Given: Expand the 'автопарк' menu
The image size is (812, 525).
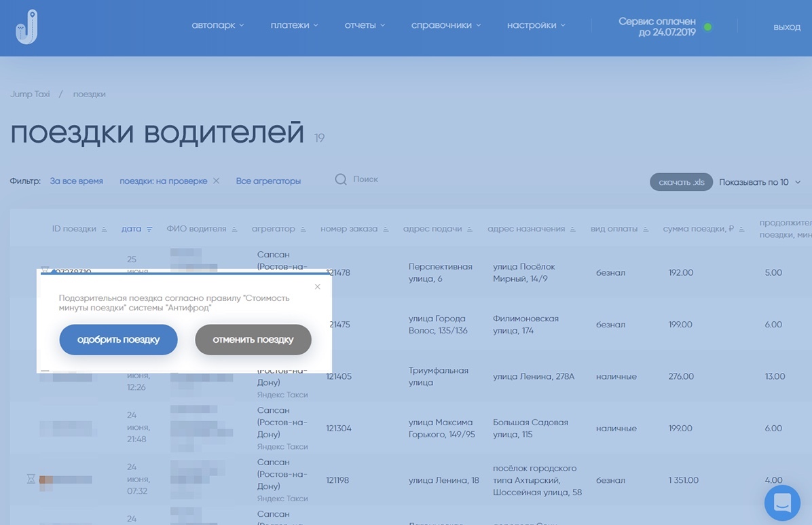Looking at the screenshot, I should (x=217, y=25).
